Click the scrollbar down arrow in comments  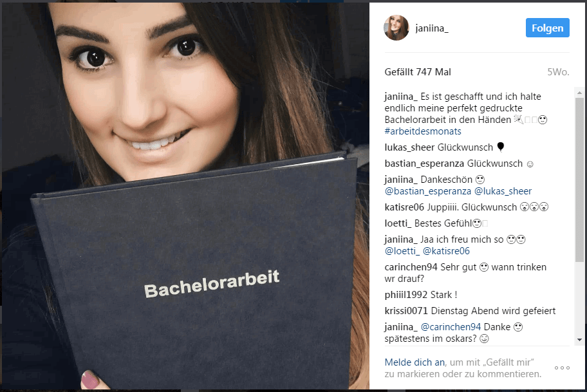tap(579, 340)
